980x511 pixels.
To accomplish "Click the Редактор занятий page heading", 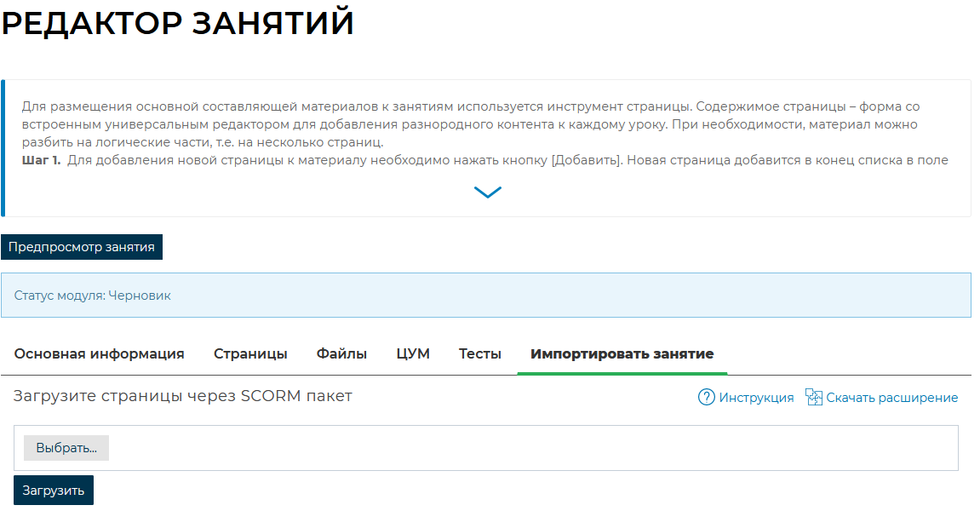I will pyautogui.click(x=177, y=24).
